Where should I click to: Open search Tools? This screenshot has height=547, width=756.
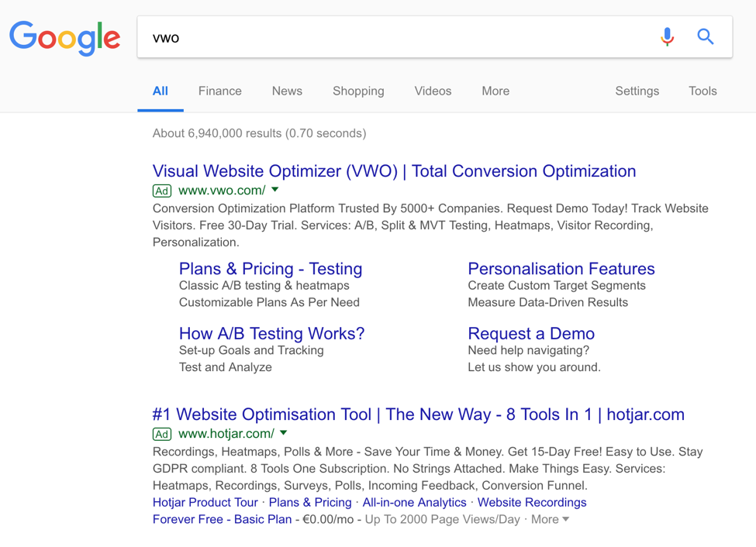(x=702, y=91)
